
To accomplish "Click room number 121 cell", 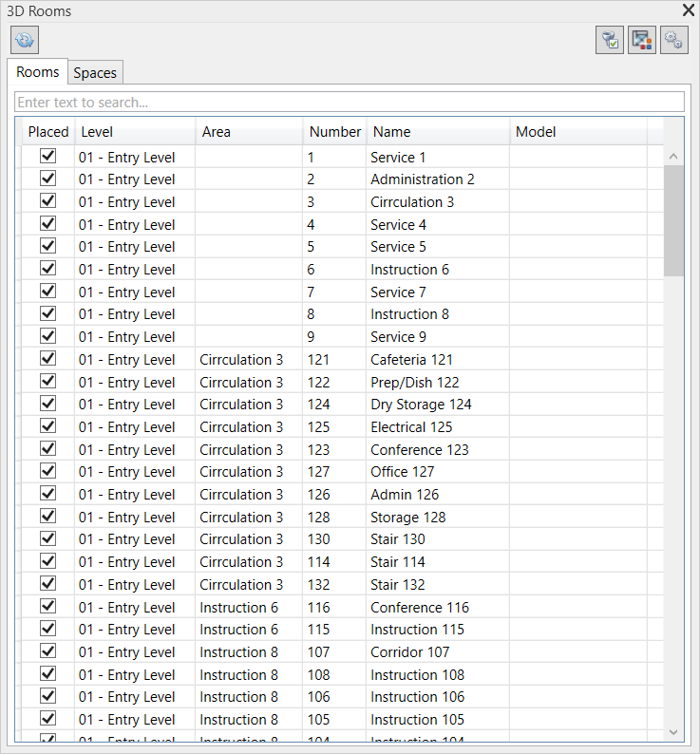I will click(334, 360).
